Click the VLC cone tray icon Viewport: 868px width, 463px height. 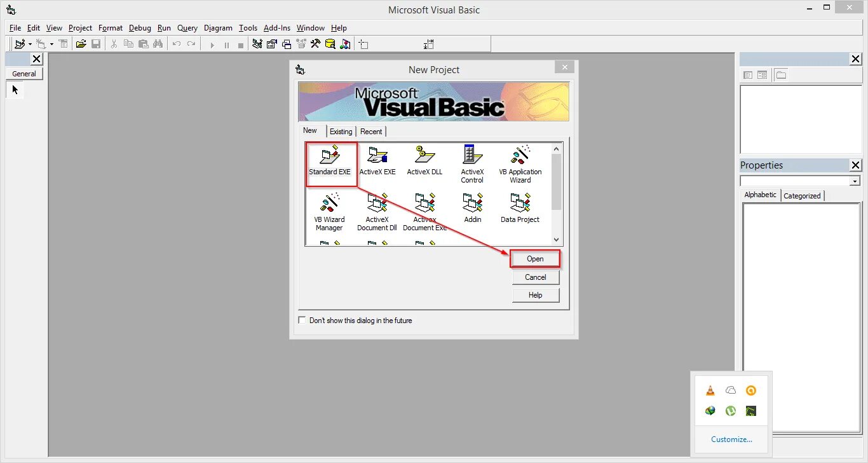pyautogui.click(x=710, y=390)
